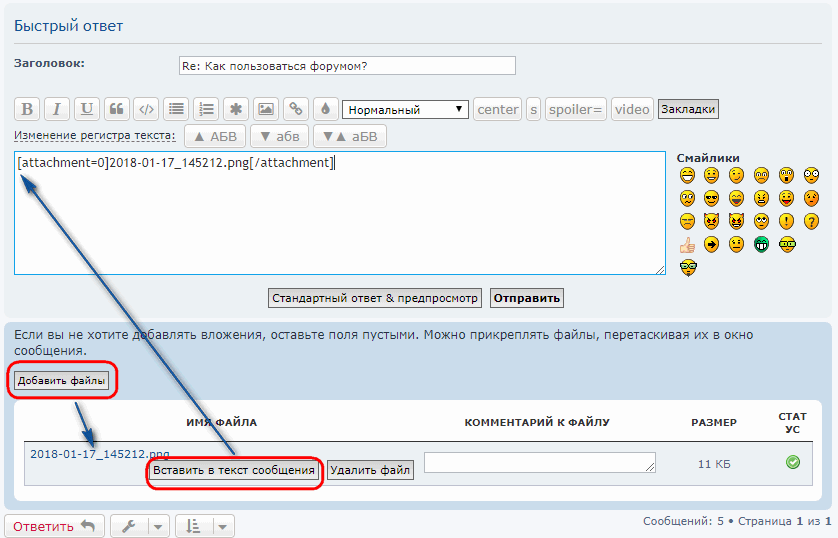The width and height of the screenshot is (838, 538).
Task: Apply italic text formatting
Action: [57, 110]
